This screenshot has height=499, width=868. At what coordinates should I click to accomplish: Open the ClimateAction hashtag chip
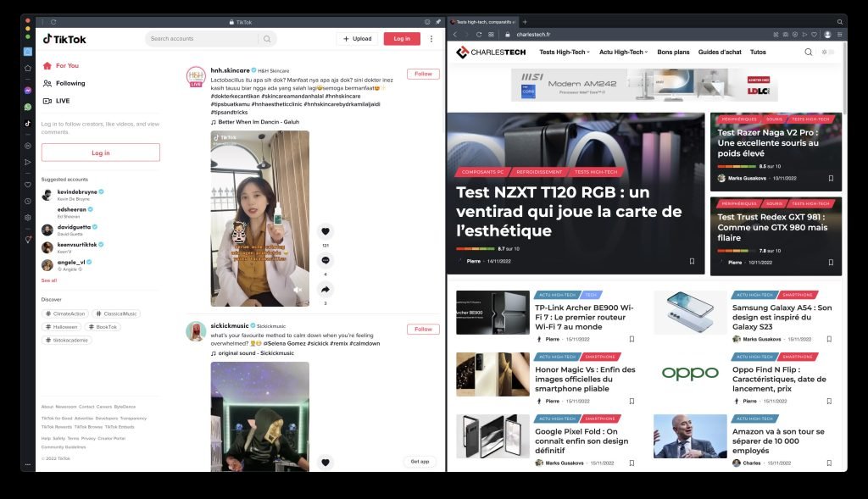click(64, 313)
